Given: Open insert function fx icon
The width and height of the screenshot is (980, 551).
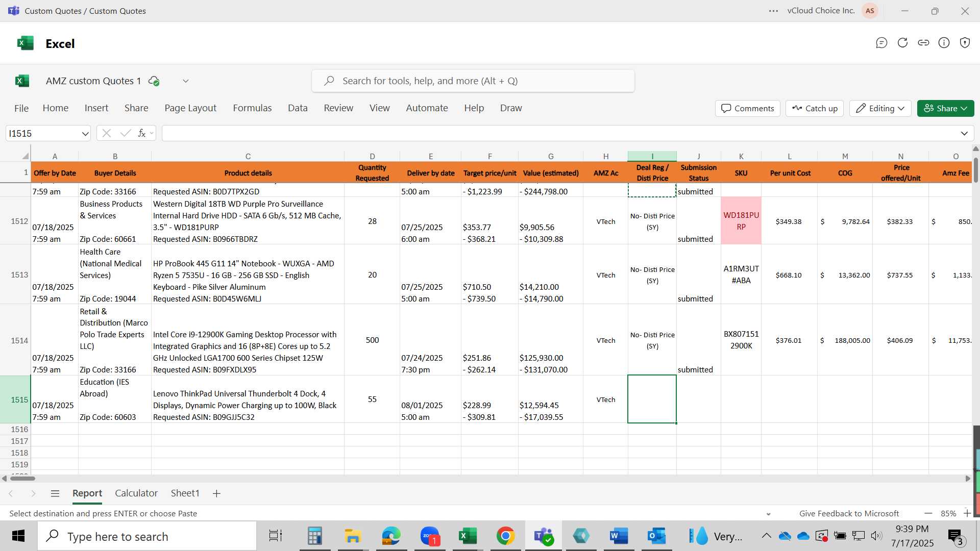Looking at the screenshot, I should [142, 133].
